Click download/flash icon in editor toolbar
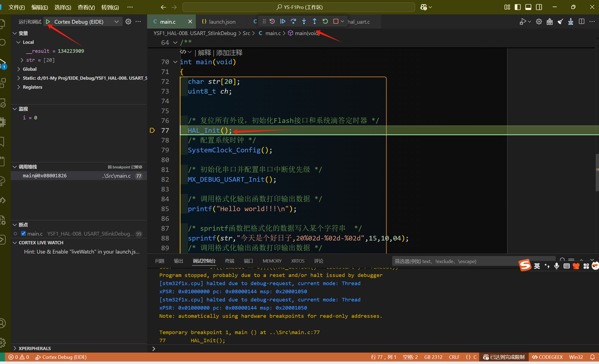The height and width of the screenshot is (364, 599). (x=571, y=21)
